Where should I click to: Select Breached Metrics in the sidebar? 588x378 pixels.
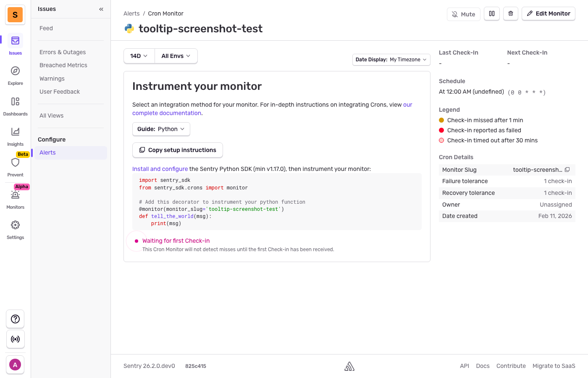63,65
